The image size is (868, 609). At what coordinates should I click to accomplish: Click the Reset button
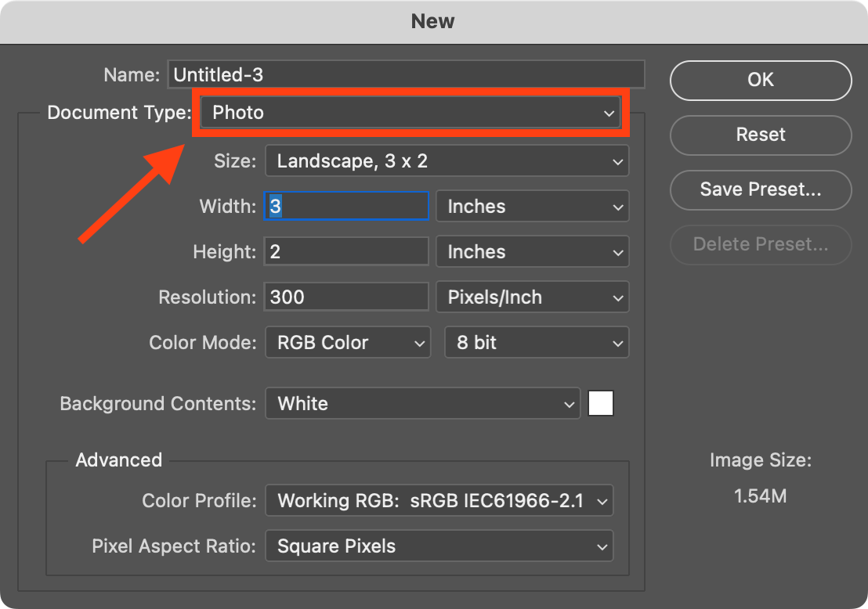coord(760,135)
